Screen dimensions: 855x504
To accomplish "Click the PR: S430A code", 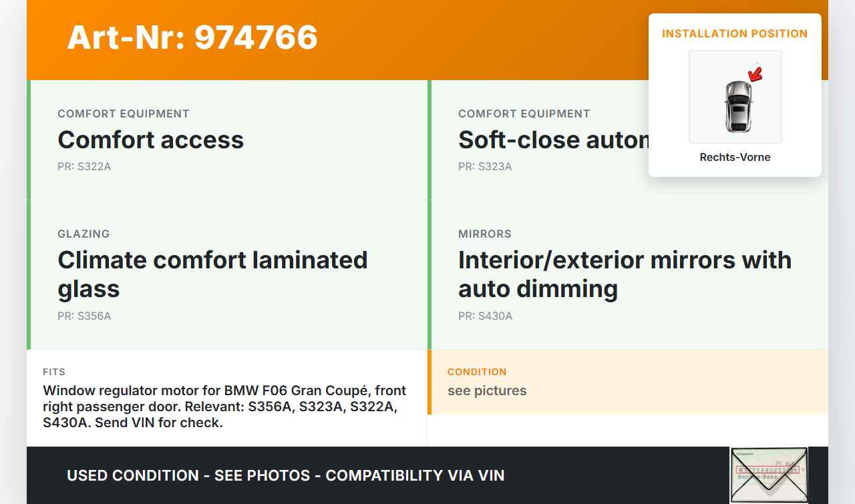I will point(485,316).
